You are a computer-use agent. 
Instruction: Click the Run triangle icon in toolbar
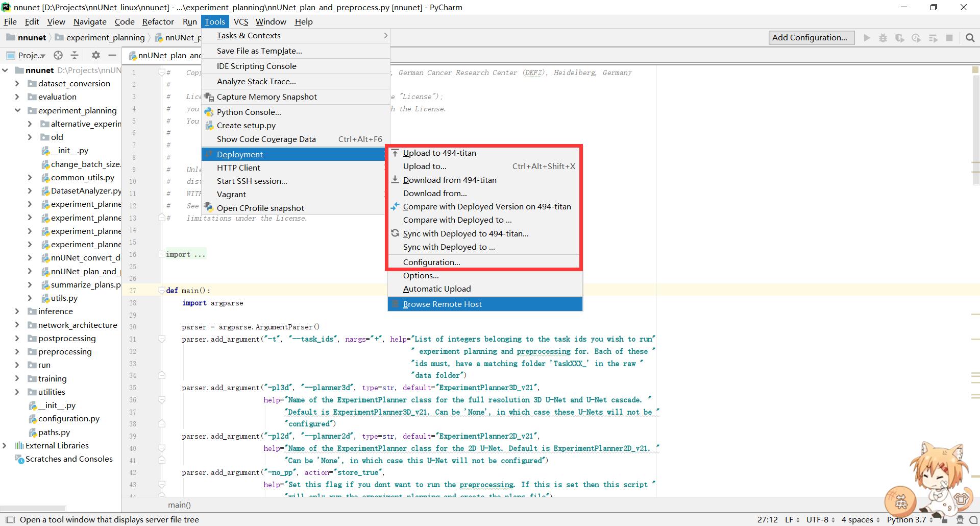(867, 37)
